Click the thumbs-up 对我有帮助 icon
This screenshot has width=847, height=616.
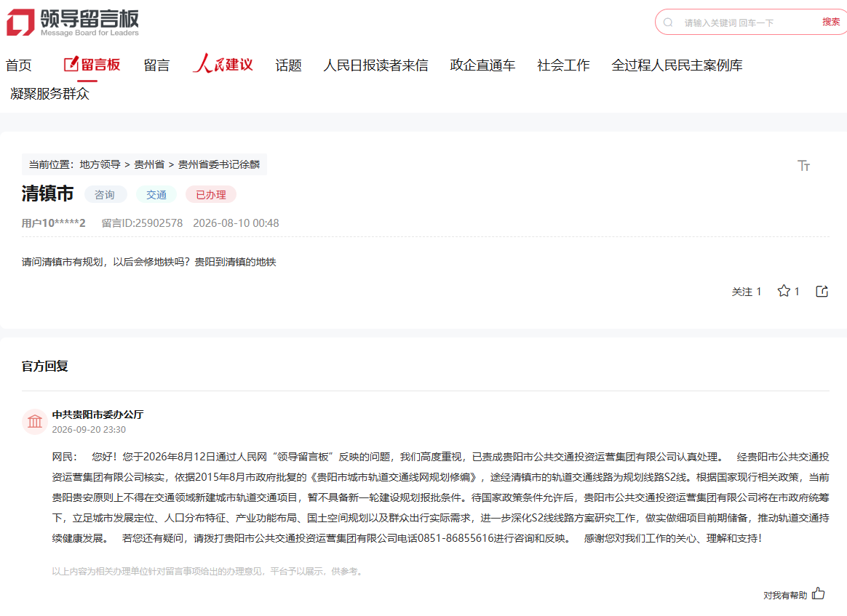point(819,594)
